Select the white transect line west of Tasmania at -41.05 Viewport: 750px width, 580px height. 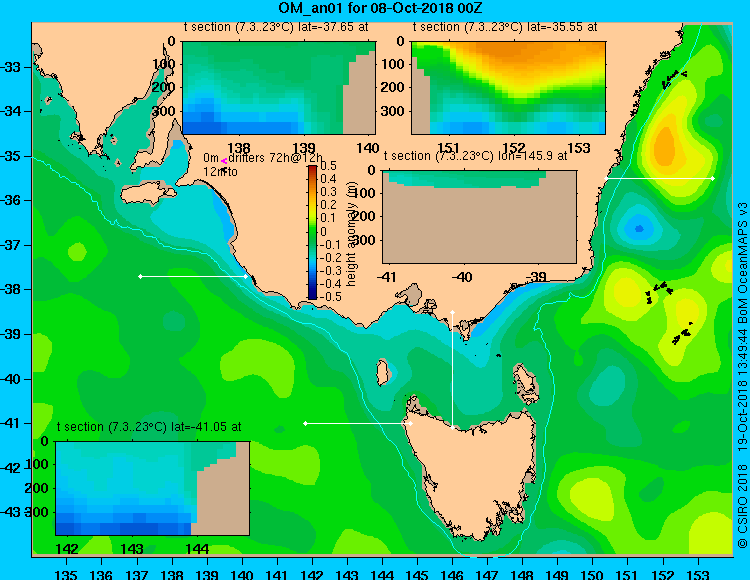click(358, 423)
